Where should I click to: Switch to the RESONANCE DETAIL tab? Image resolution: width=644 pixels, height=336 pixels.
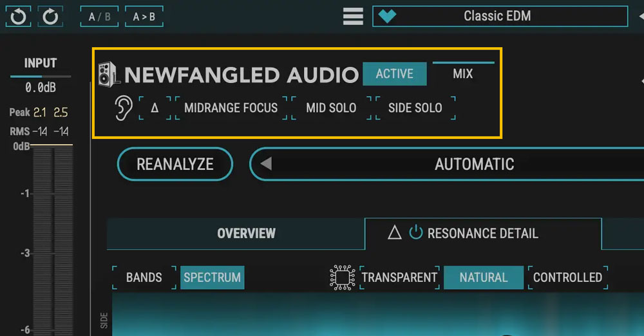[483, 234]
